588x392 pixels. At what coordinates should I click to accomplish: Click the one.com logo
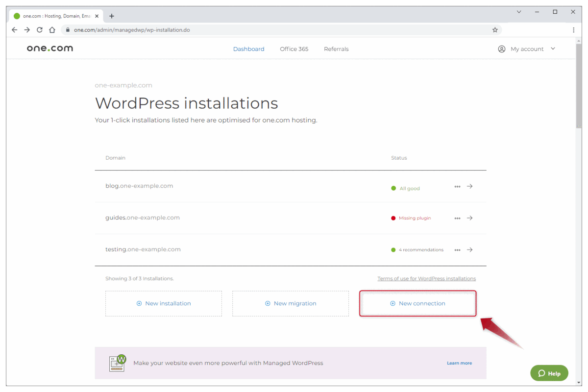(x=49, y=48)
